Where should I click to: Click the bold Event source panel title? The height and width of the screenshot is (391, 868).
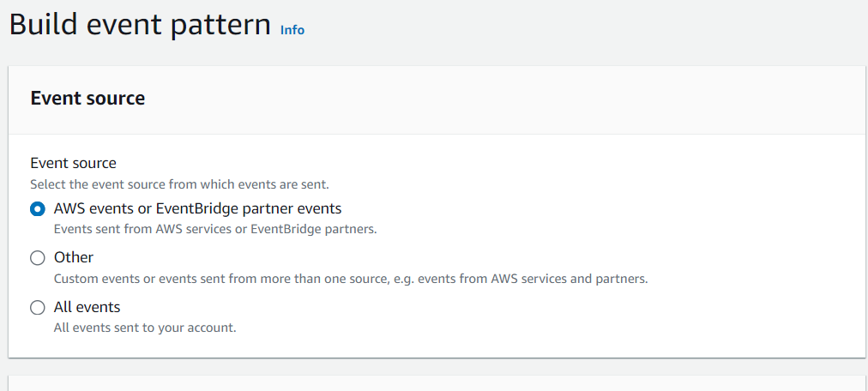(x=87, y=99)
